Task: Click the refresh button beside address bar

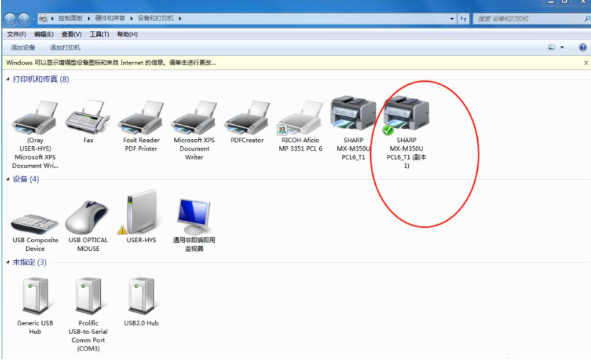Action: point(463,18)
